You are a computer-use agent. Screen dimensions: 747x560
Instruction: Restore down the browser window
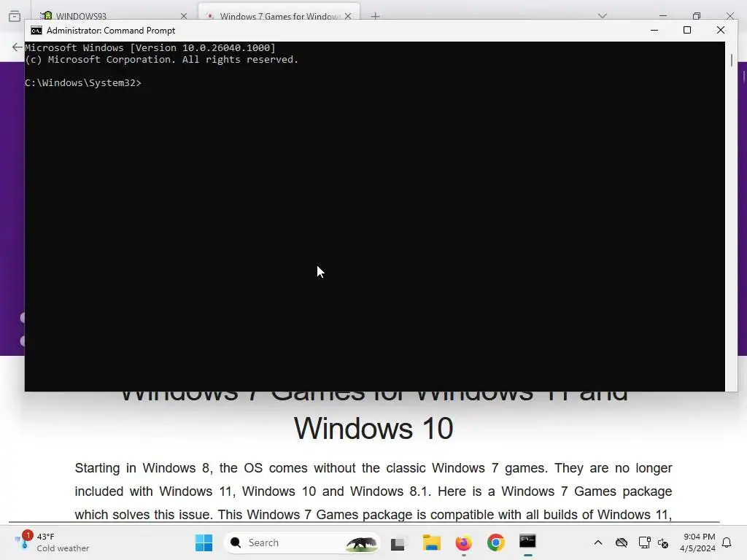point(697,16)
